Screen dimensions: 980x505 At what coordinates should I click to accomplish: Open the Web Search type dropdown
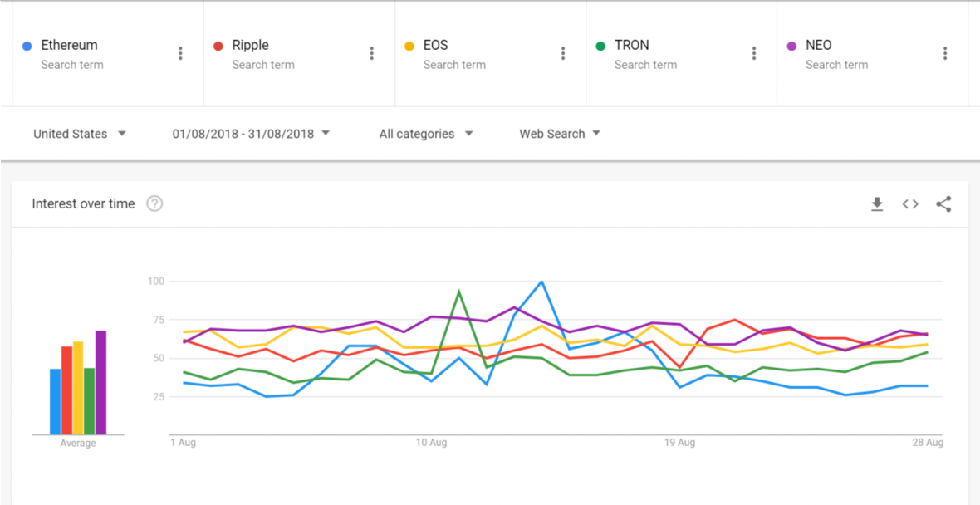(560, 134)
